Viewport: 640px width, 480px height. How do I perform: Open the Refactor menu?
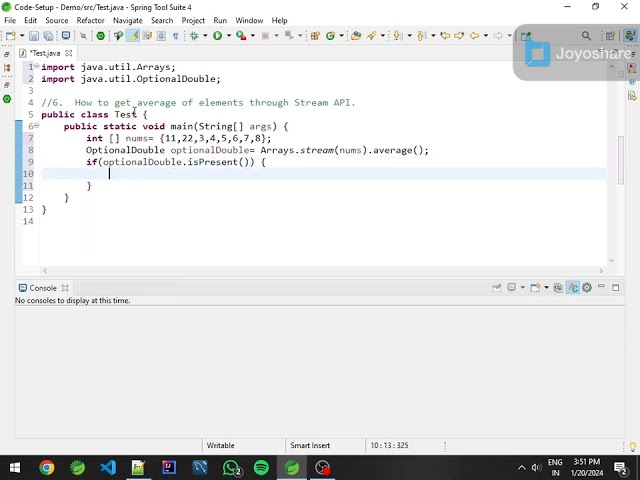point(91,20)
